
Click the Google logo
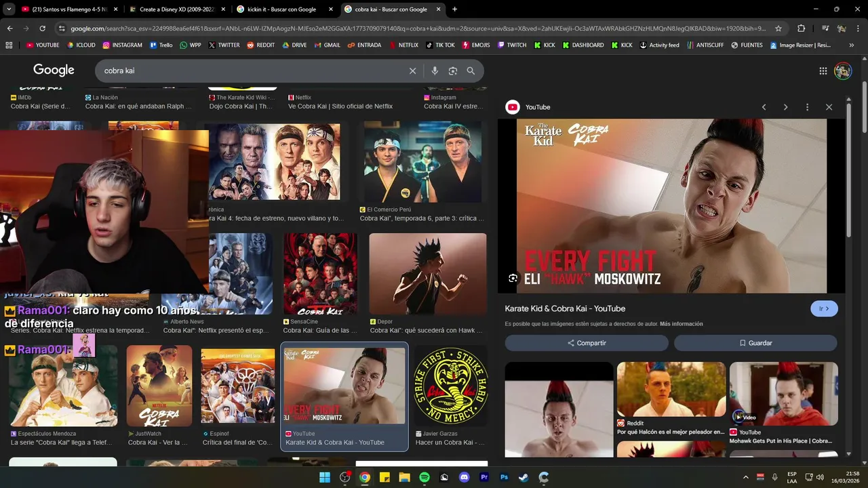tap(54, 70)
